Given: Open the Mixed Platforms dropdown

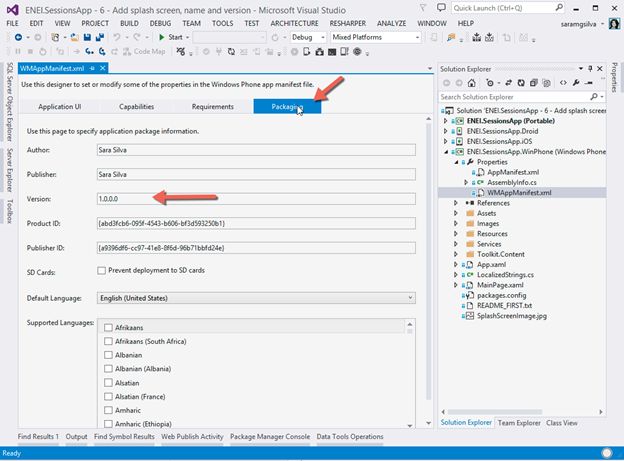Looking at the screenshot, I should (x=418, y=37).
